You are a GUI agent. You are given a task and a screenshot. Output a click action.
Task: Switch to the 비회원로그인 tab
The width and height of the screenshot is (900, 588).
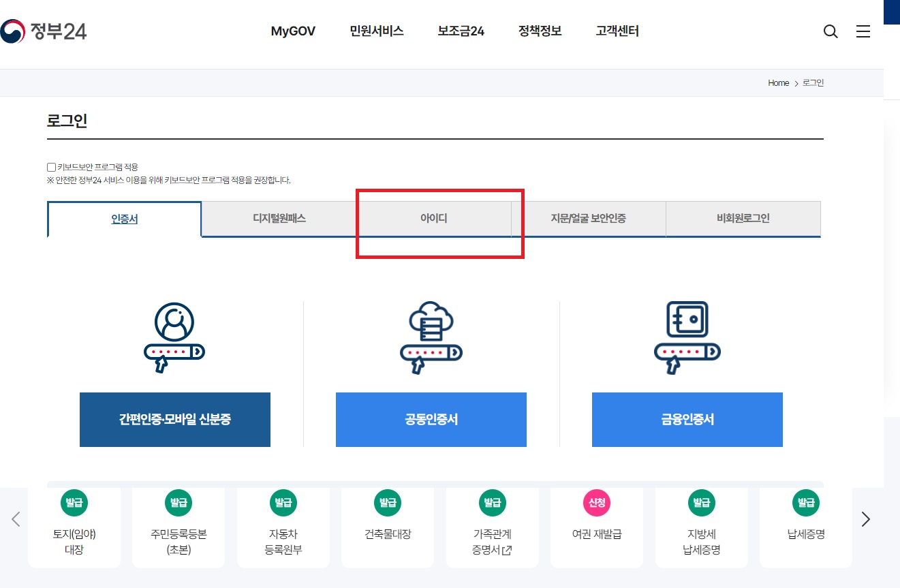pyautogui.click(x=743, y=219)
